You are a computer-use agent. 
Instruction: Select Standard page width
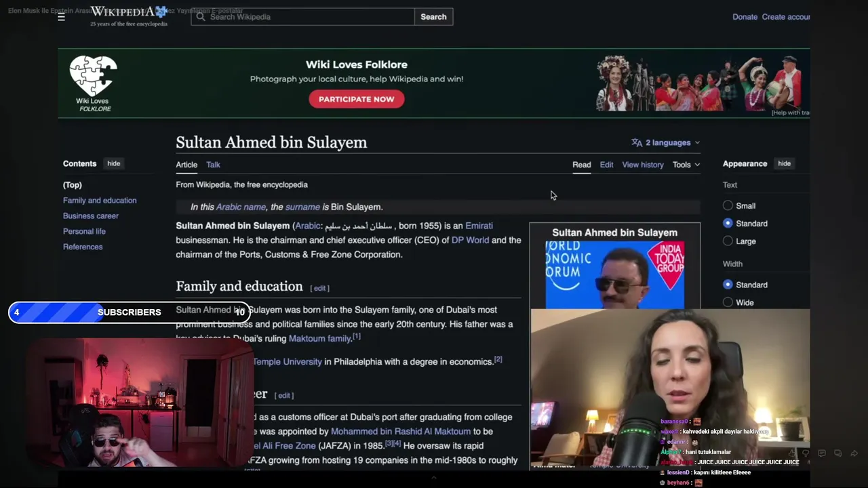click(x=728, y=285)
